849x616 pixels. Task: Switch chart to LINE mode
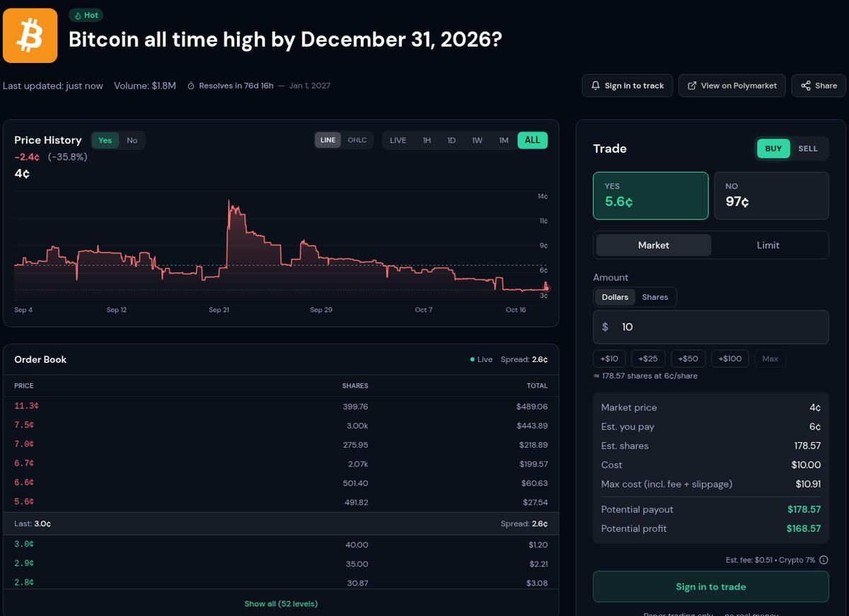click(x=328, y=140)
